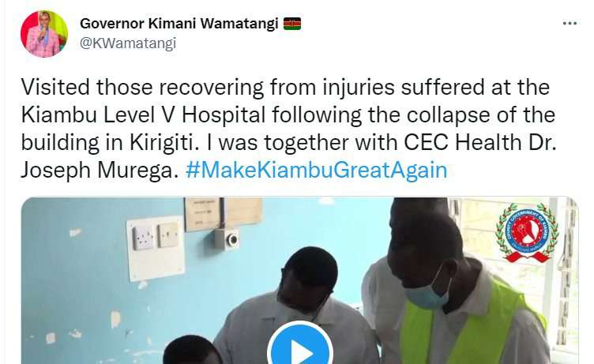Click the County Government of Kiambu logo
Viewport: 594px width, 364px height.
click(527, 233)
